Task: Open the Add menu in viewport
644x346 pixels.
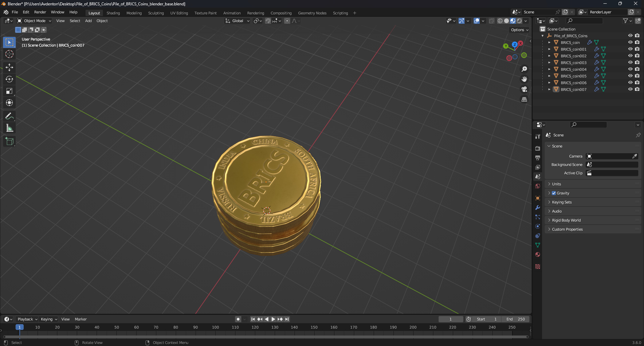Action: click(x=88, y=21)
